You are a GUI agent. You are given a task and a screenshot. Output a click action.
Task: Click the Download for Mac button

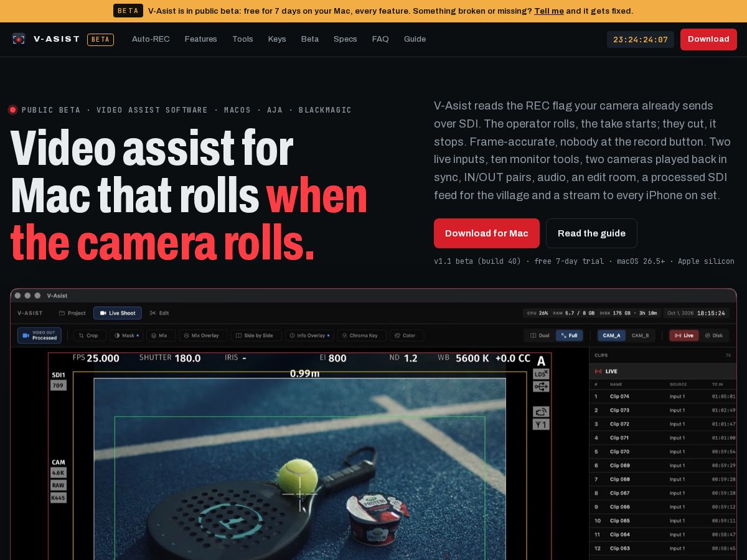tap(486, 233)
